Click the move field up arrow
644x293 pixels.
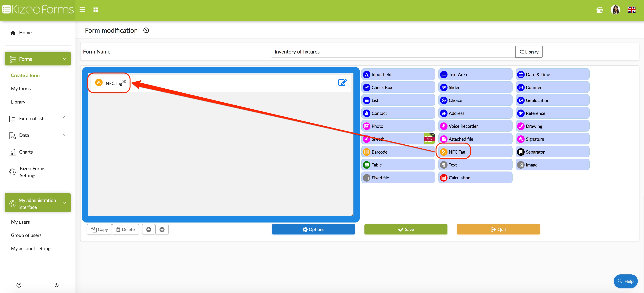tap(149, 229)
